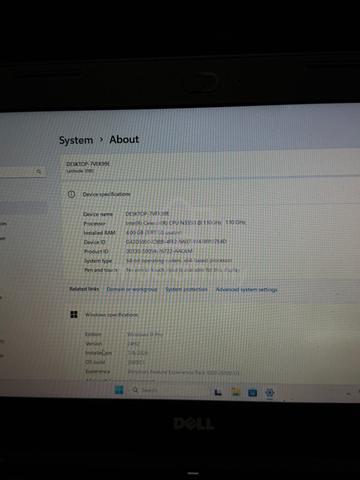Click the Device specifications info icon
Image resolution: width=360 pixels, height=480 pixels.
coord(71,194)
